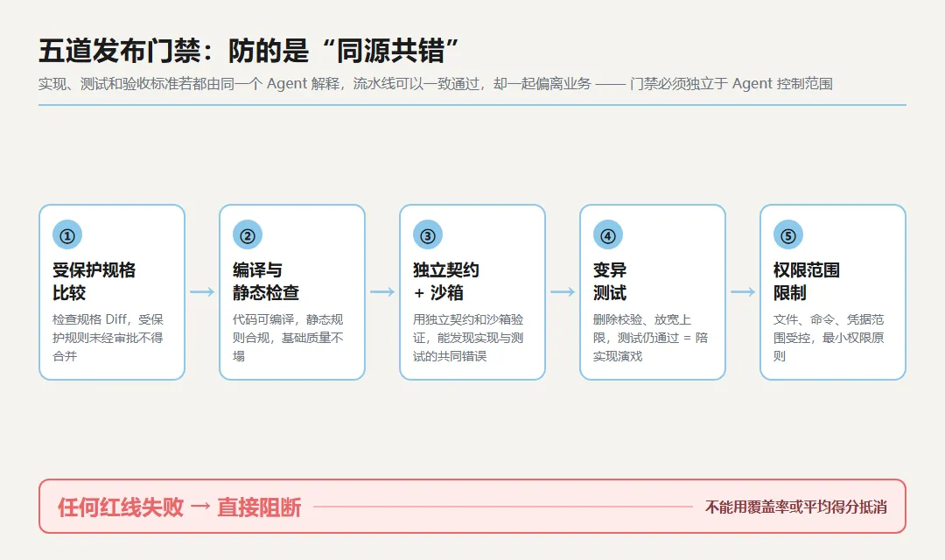Select the card heading "编译与静态检查"

tap(266, 282)
